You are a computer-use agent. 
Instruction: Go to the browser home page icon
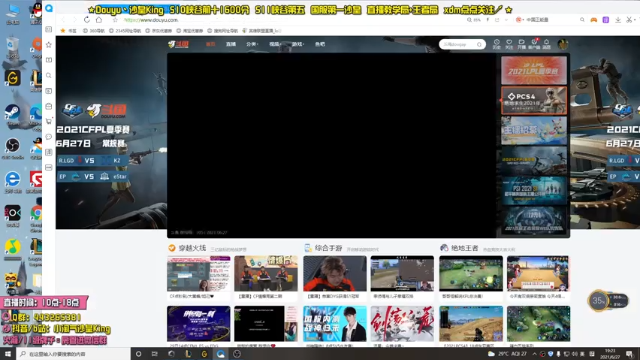(x=99, y=20)
